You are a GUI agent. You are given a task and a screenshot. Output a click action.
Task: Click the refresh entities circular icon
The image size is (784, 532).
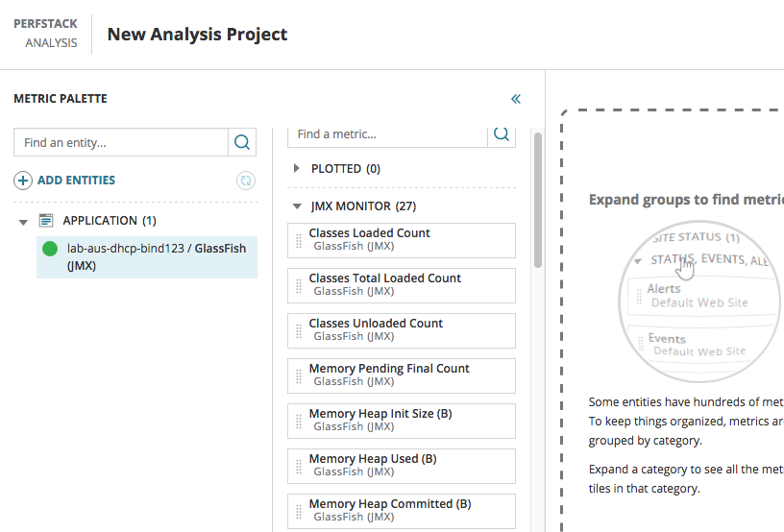click(246, 181)
